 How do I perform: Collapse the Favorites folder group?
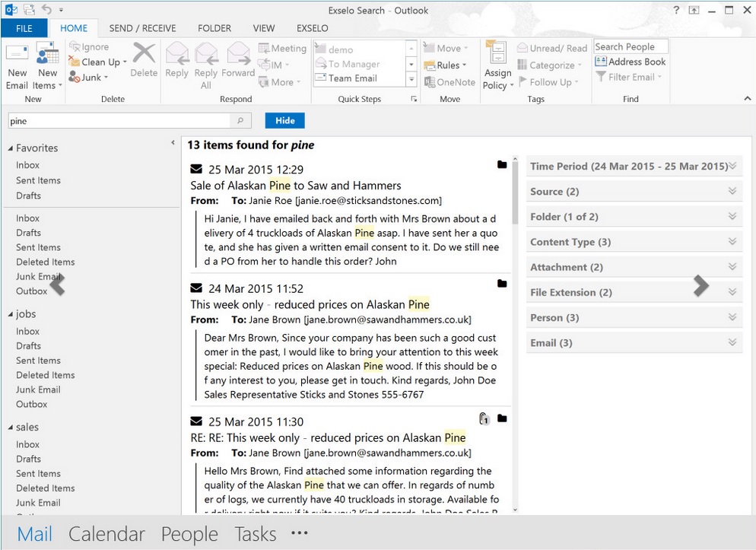pos(11,148)
